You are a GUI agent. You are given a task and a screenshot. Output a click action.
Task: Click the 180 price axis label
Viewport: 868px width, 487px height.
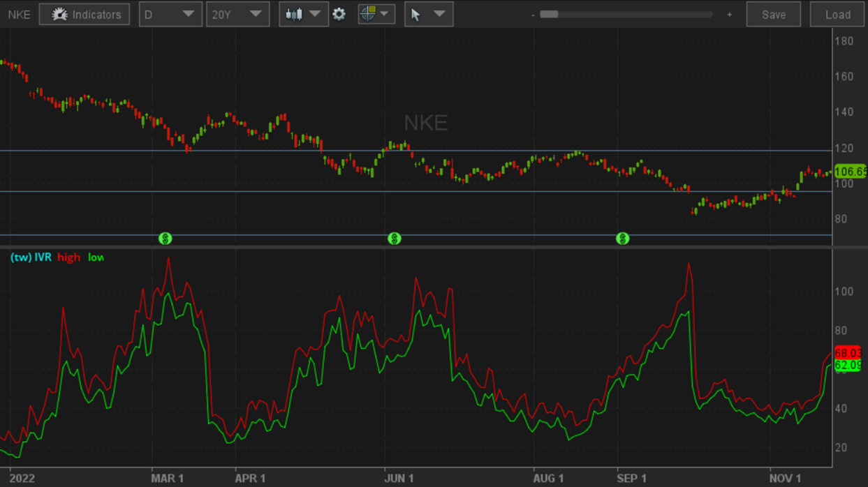pos(844,41)
